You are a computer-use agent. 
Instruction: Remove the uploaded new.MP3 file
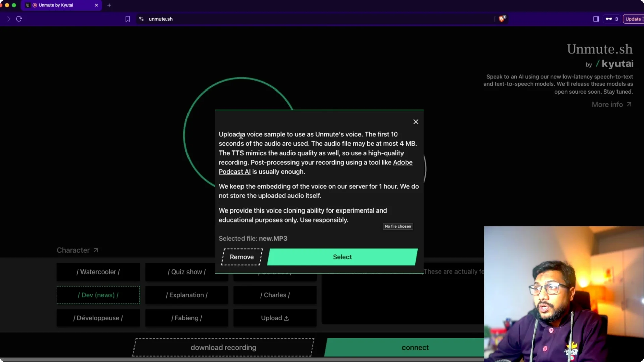point(241,257)
